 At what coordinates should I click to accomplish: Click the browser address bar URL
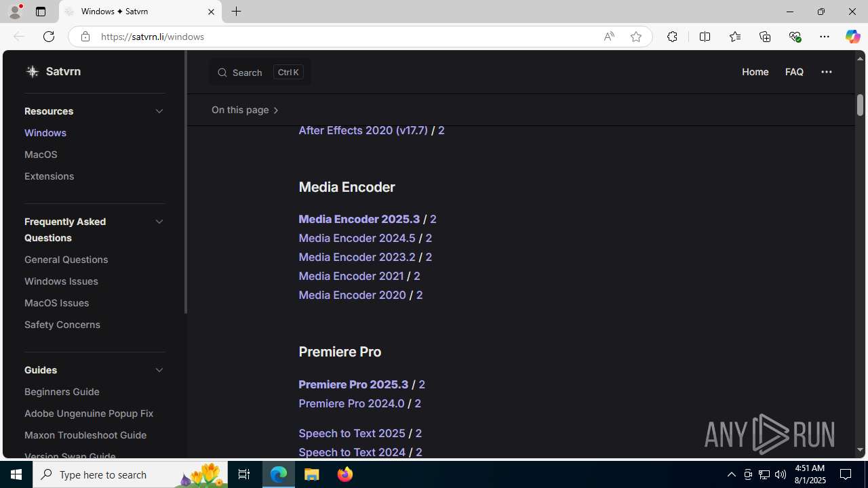(152, 37)
